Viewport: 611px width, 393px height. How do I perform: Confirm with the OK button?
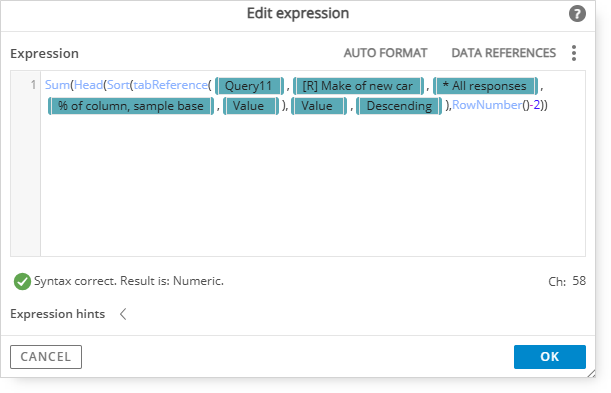tap(549, 357)
